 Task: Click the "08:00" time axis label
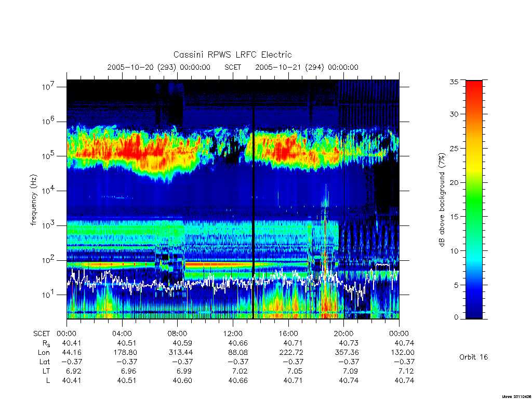[178, 334]
